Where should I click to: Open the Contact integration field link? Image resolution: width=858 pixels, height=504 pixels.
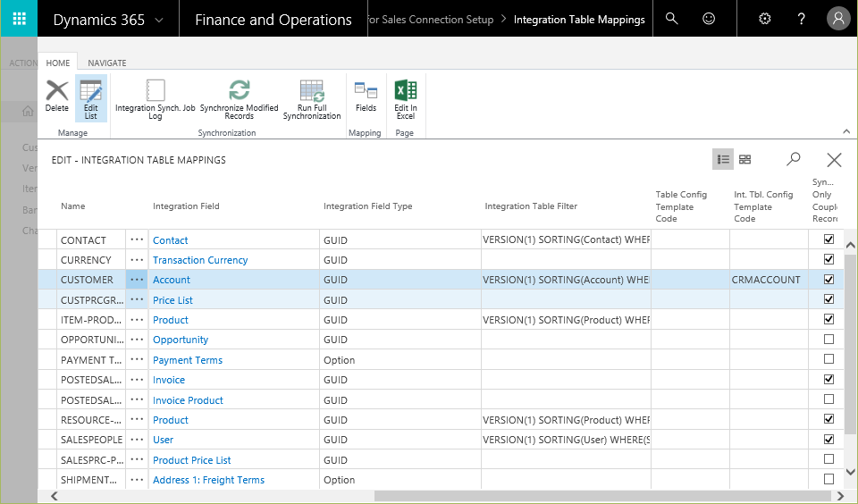pyautogui.click(x=170, y=240)
